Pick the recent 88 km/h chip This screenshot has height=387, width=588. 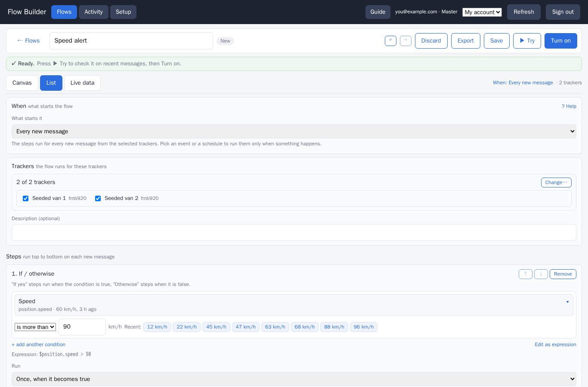pos(334,327)
